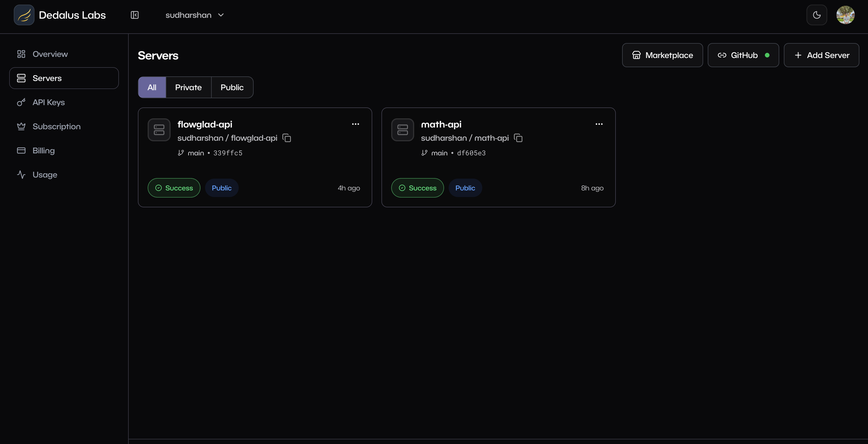This screenshot has height=444, width=868.
Task: Copy flowglad-api repository path
Action: pos(287,138)
